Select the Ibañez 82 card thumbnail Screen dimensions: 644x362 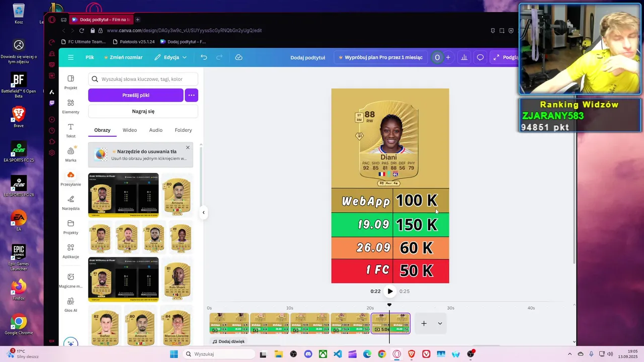tap(105, 328)
